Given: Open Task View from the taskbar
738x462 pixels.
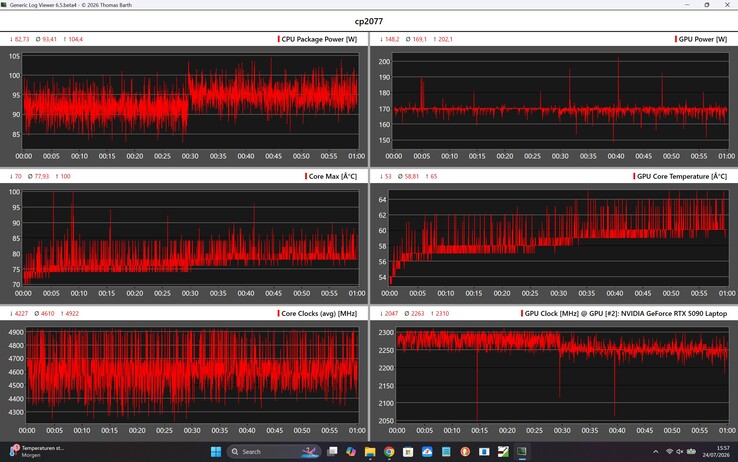Looking at the screenshot, I should (x=332, y=452).
